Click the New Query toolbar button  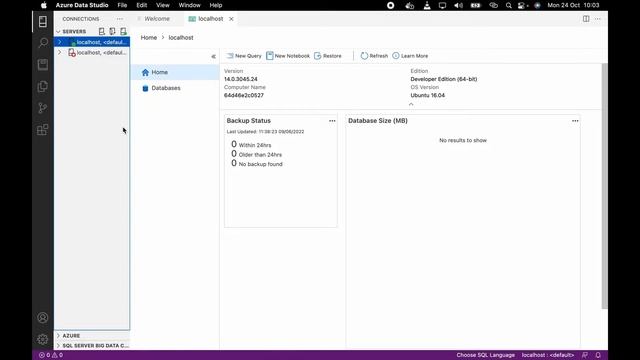pos(244,56)
